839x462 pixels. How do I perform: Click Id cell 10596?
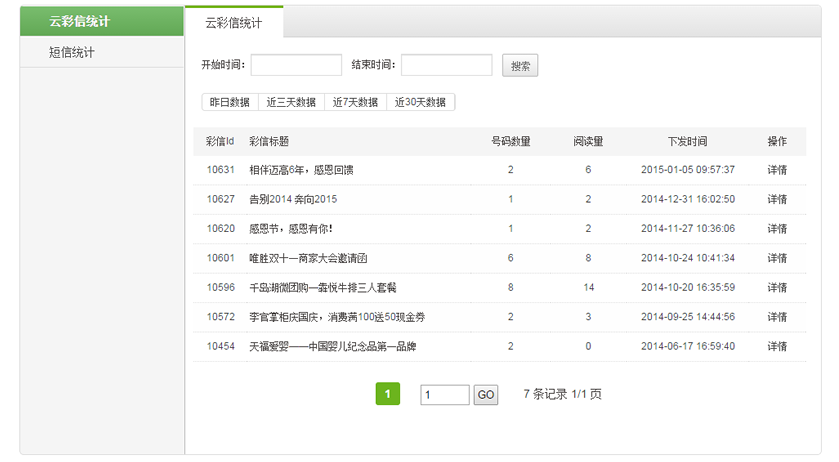[x=220, y=287]
